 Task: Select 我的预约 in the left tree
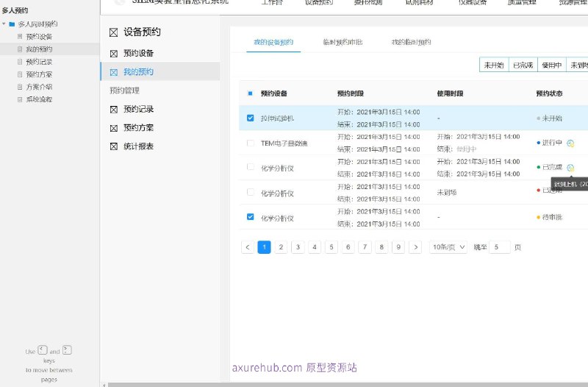point(39,49)
